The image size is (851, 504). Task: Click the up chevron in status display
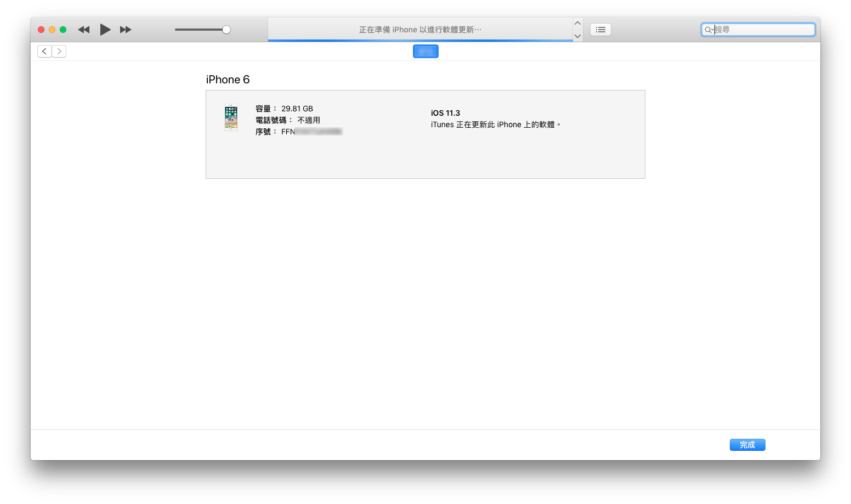pos(577,23)
